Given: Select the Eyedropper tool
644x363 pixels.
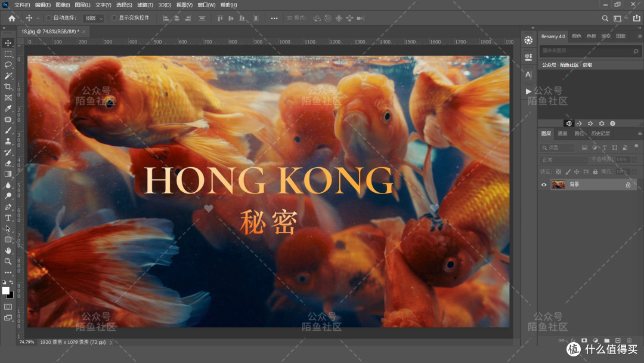Looking at the screenshot, I should [x=8, y=109].
